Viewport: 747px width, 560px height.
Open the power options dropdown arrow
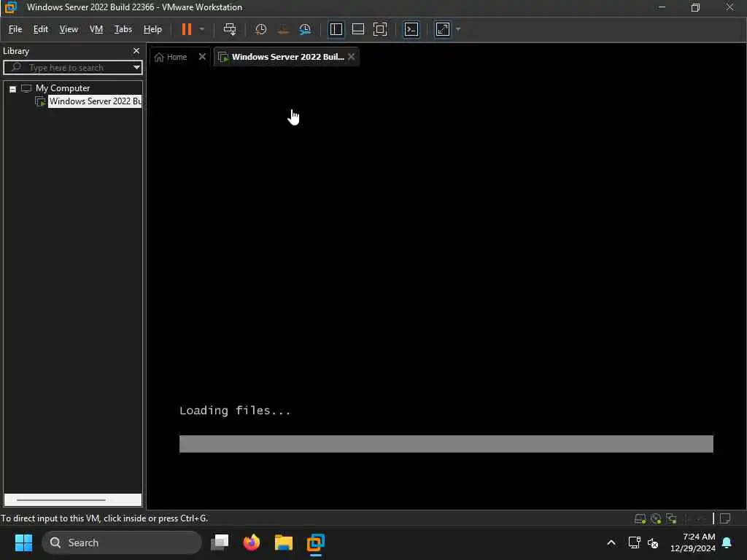pyautogui.click(x=202, y=29)
